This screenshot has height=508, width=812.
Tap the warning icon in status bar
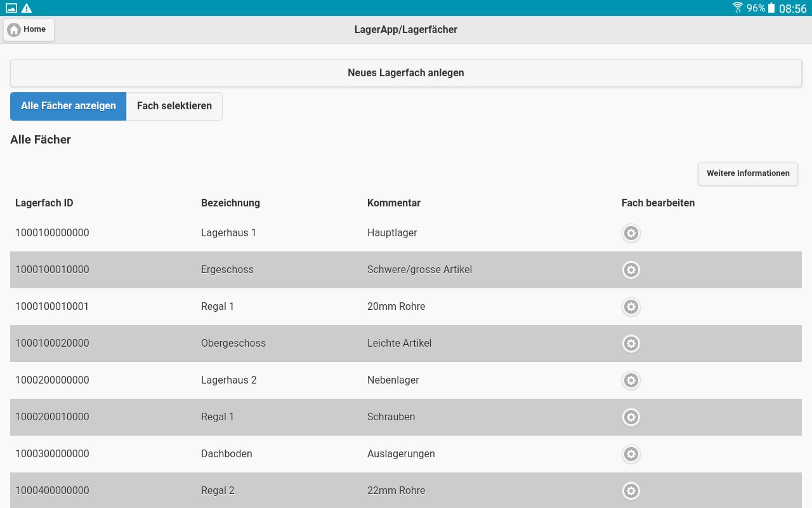[x=27, y=8]
